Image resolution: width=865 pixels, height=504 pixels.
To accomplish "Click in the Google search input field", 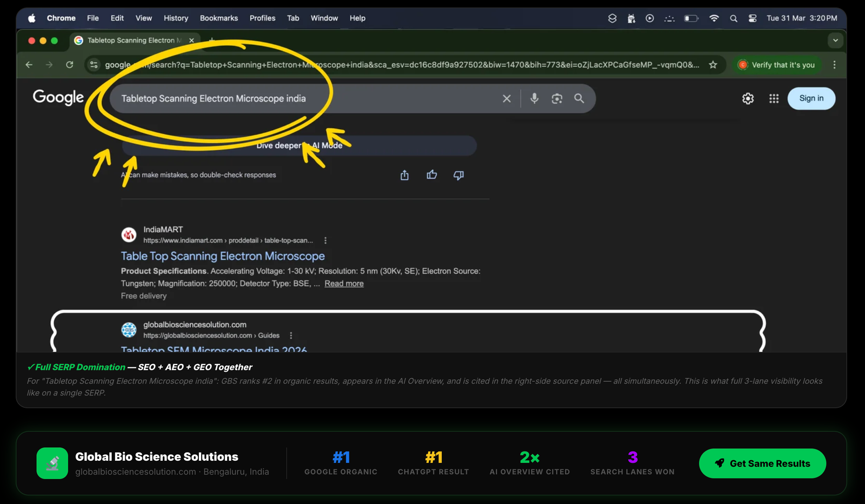I will point(303,98).
